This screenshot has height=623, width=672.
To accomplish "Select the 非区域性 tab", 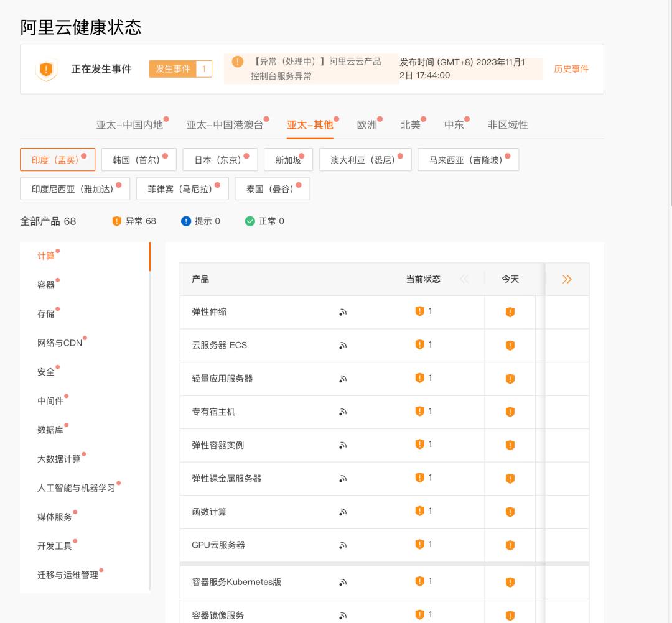I will click(x=508, y=125).
